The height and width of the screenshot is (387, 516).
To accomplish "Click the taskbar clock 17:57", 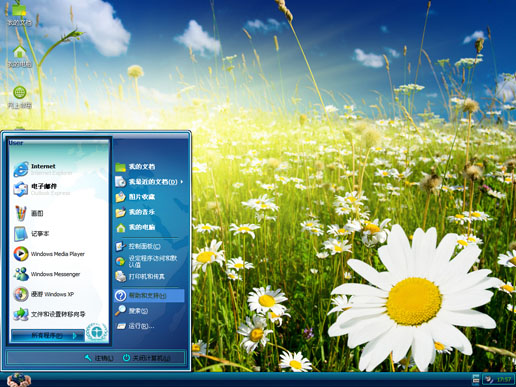I will (504, 379).
